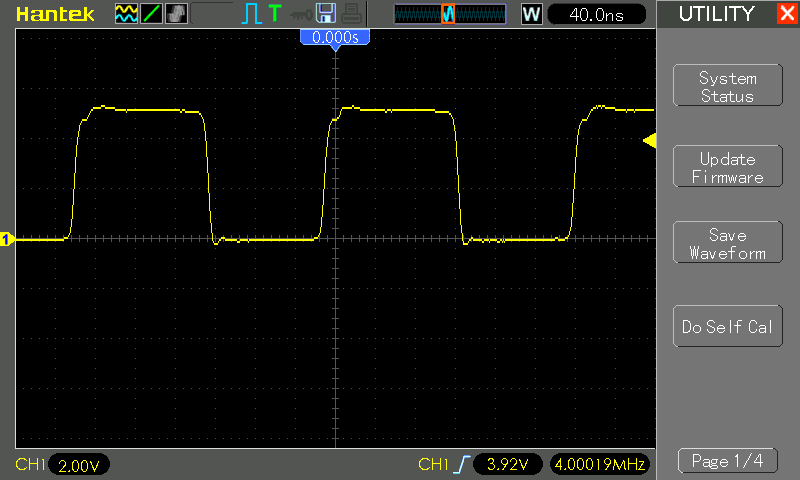Click the 3.92V trigger level readout
Viewport: 800px width, 480px height.
508,464
